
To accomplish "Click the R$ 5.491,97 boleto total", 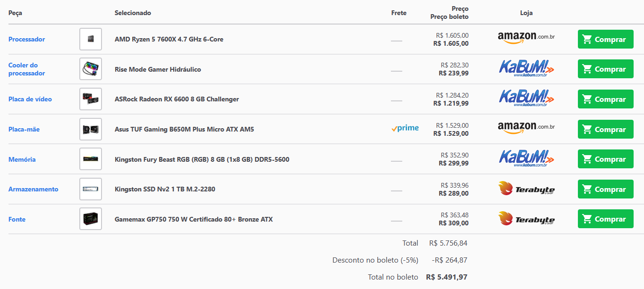I will 447,277.
